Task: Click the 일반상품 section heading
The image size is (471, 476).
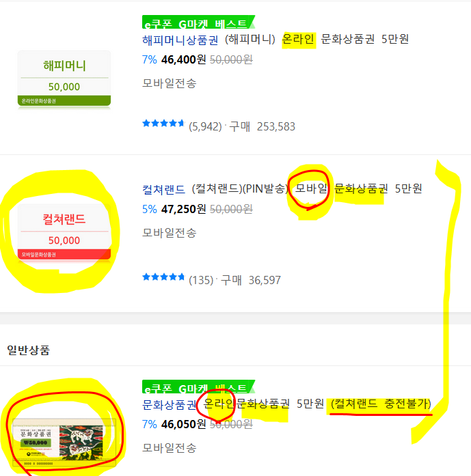Action: click(28, 350)
